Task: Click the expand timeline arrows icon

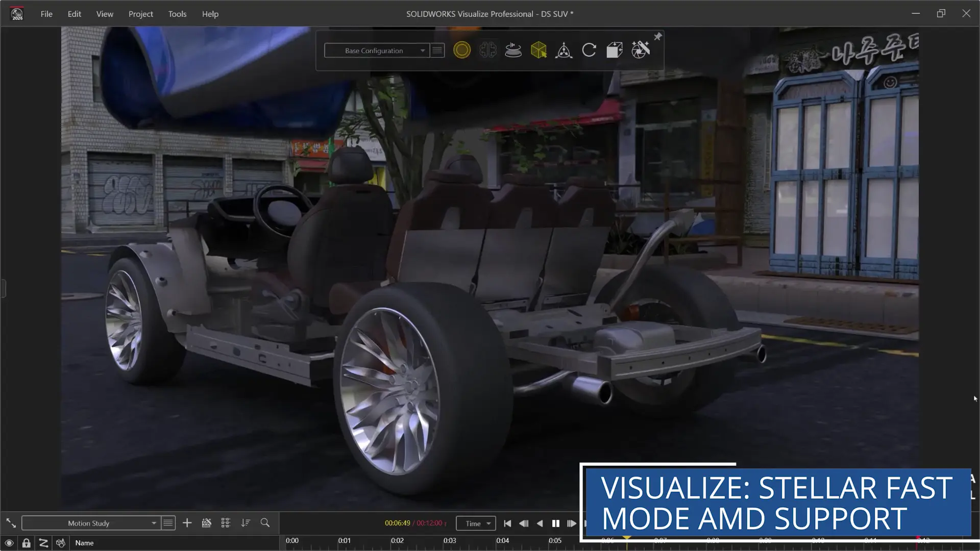Action: click(11, 523)
